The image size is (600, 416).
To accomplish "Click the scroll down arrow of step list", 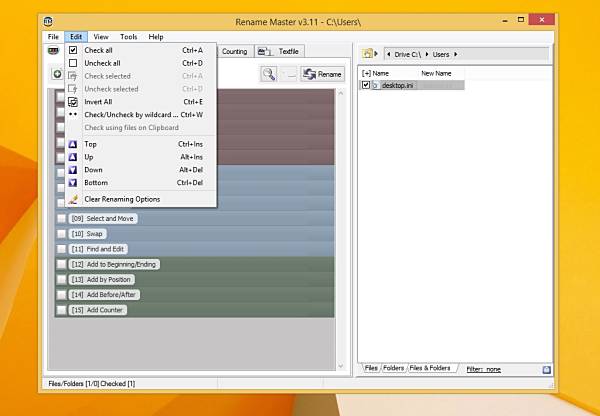I will pyautogui.click(x=341, y=366).
